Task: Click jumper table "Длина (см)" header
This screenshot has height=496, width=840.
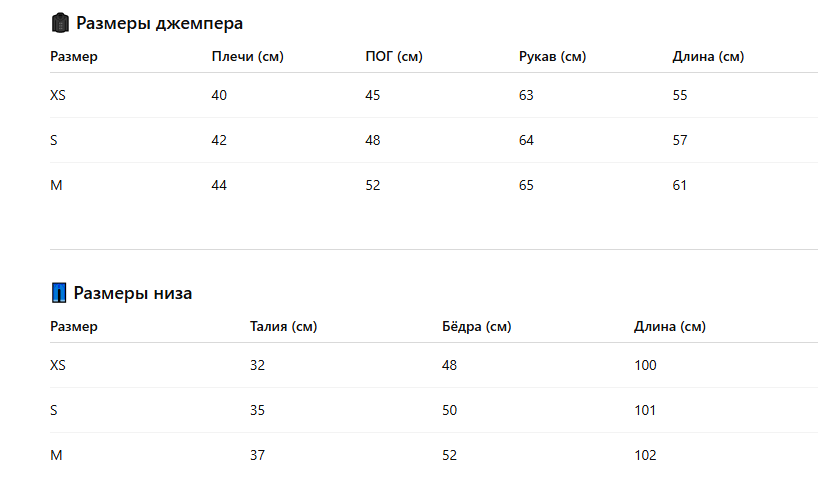Action: click(708, 57)
